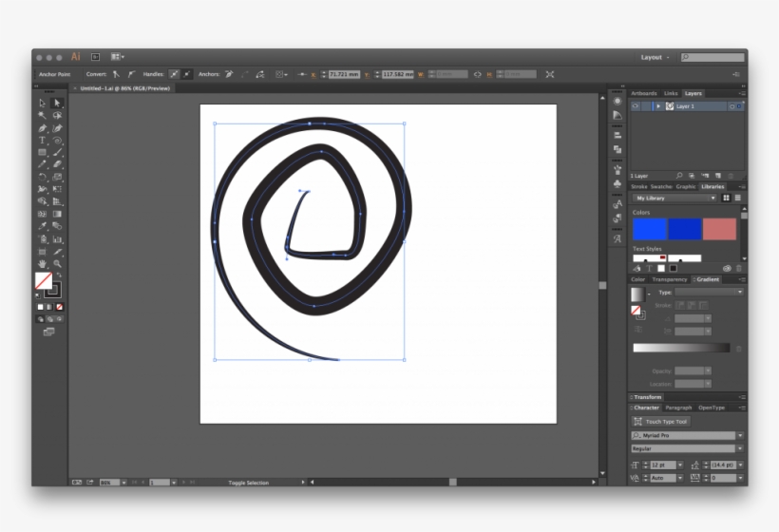Select the Width tool
Image resolution: width=779 pixels, height=532 pixels.
[42, 189]
